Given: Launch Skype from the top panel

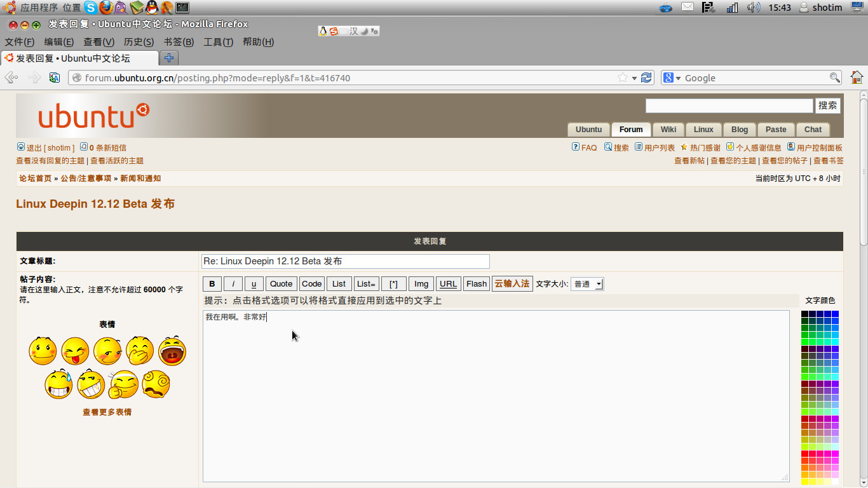Looking at the screenshot, I should click(x=91, y=8).
